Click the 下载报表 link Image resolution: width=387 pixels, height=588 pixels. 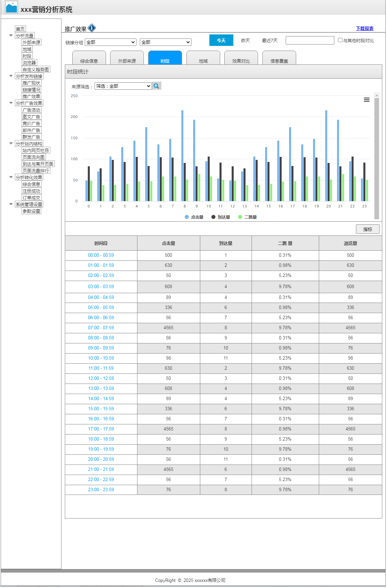click(x=365, y=28)
